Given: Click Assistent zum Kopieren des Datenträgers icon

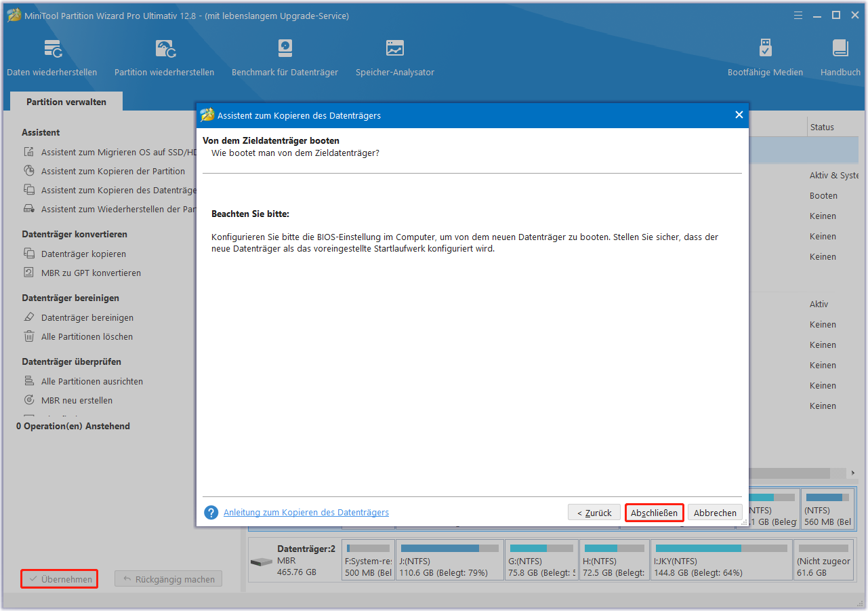Looking at the screenshot, I should click(29, 190).
